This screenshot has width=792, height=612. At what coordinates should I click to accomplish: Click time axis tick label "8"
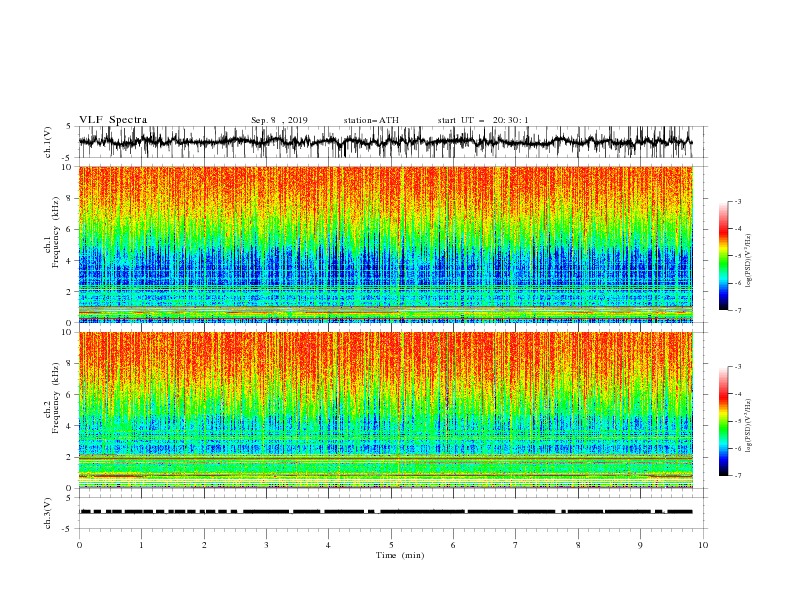[x=578, y=545]
